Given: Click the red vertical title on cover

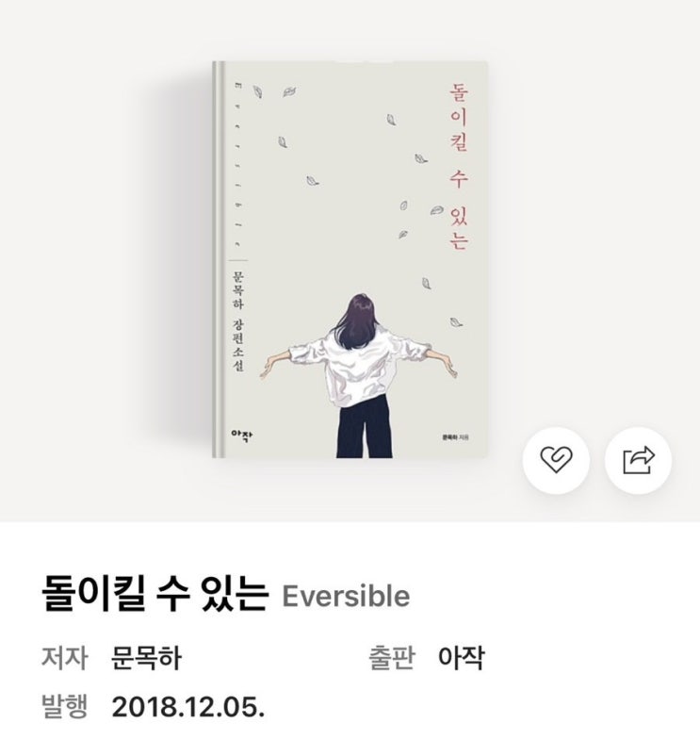Looking at the screenshot, I should (x=459, y=166).
